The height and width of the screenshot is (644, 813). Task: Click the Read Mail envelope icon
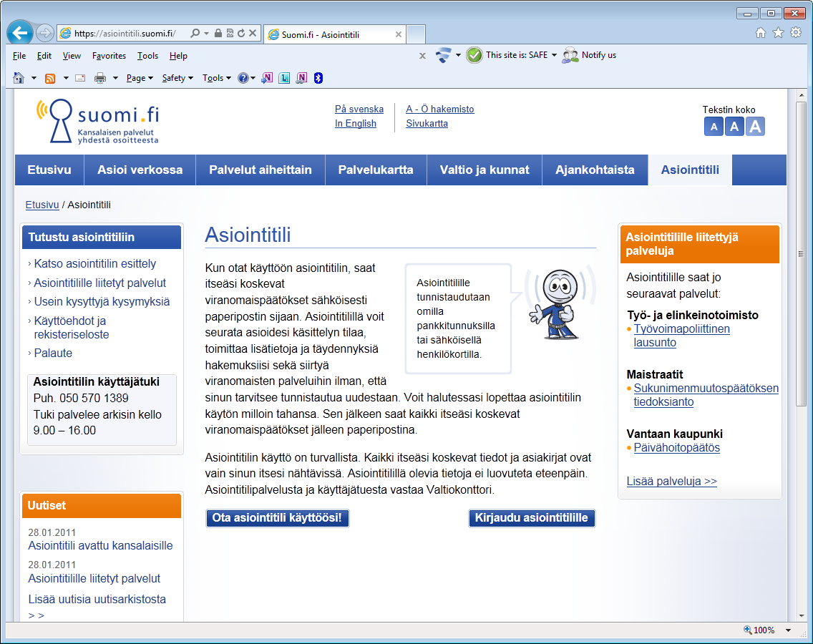click(x=80, y=78)
